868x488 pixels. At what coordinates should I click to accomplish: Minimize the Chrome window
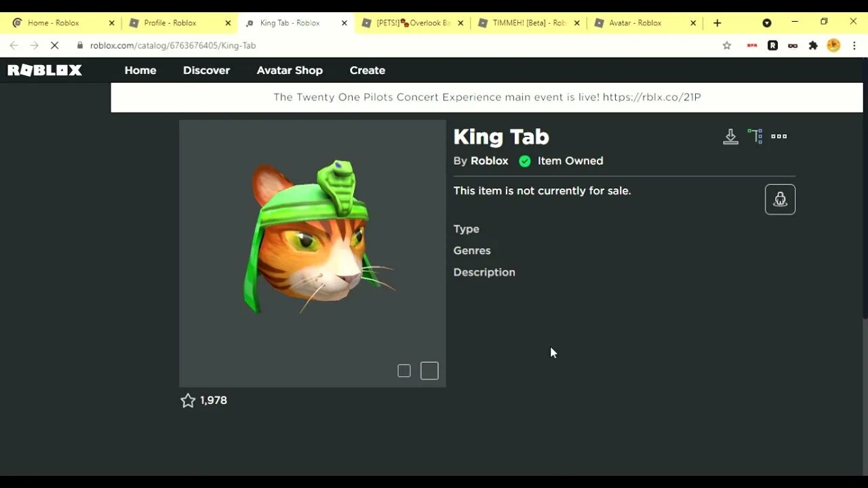[795, 22]
